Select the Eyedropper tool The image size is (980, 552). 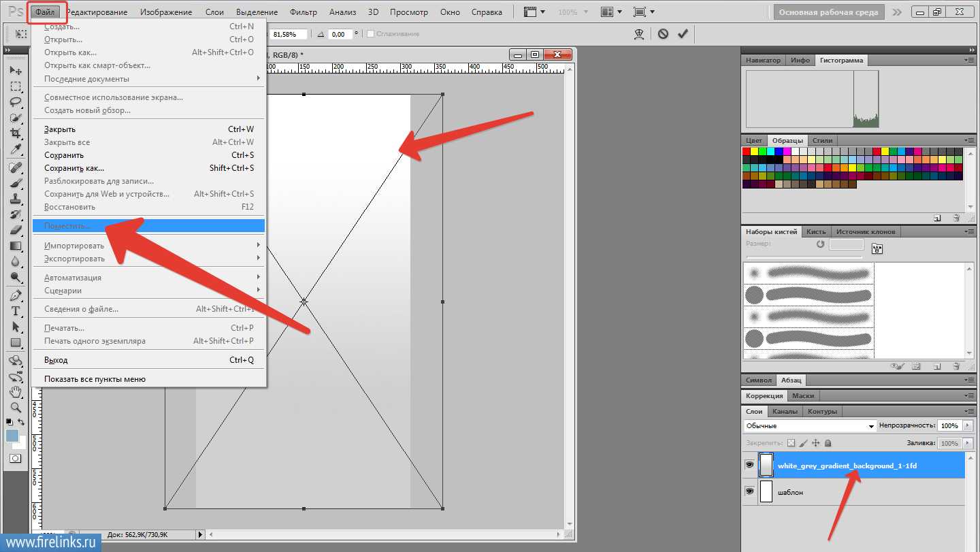coord(15,149)
